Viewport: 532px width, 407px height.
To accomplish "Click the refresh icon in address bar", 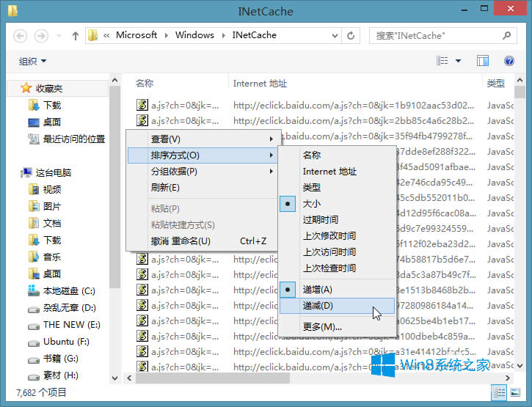I will click(351, 35).
